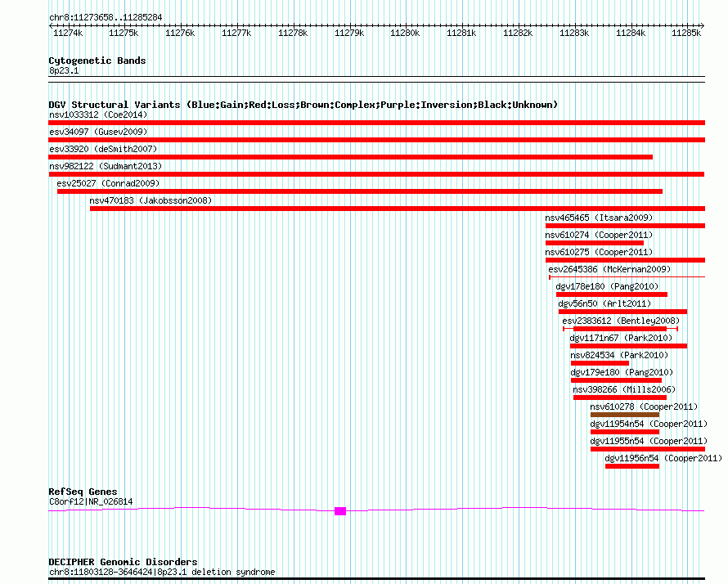Image resolution: width=728 pixels, height=584 pixels.
Task: Click the brown nsv610278 complex variant bar
Action: click(624, 415)
